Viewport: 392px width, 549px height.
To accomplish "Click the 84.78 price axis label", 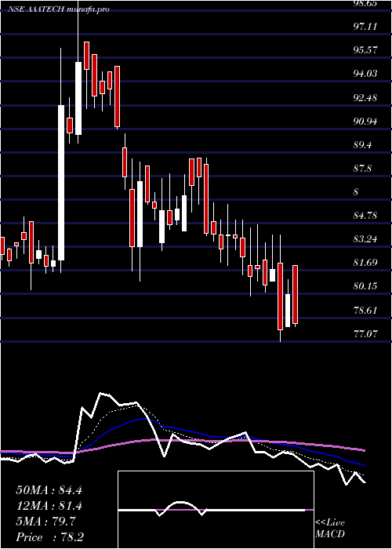I will point(365,216).
